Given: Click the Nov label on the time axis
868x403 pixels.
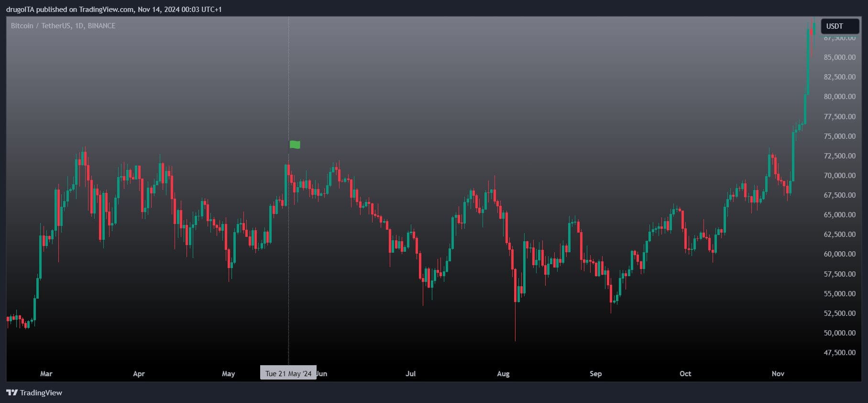Looking at the screenshot, I should pyautogui.click(x=778, y=373).
